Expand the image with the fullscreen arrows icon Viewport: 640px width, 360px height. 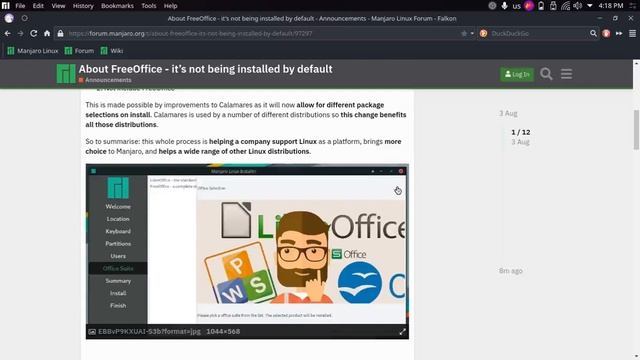click(x=402, y=332)
